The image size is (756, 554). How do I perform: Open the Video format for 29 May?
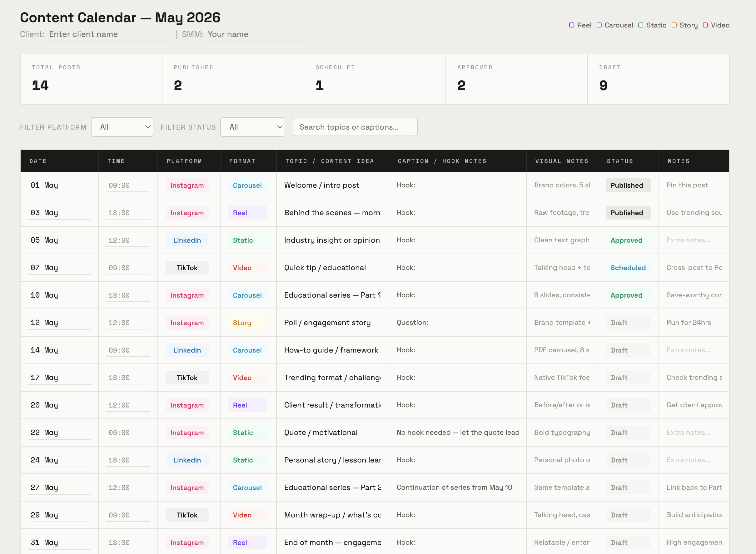247,516
